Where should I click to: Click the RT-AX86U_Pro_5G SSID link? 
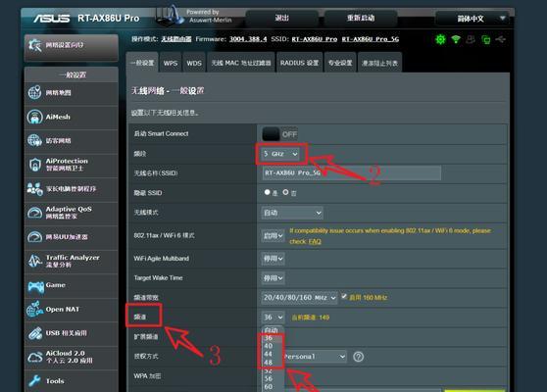point(371,39)
